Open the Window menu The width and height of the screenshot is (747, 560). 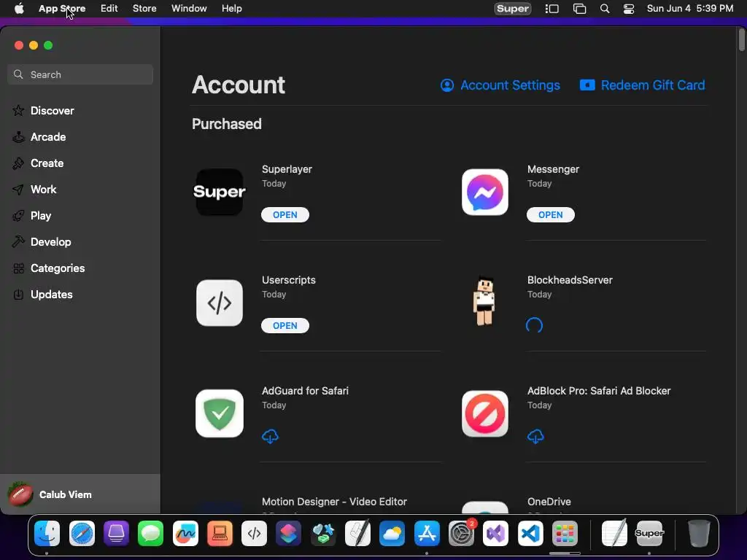[x=189, y=9]
